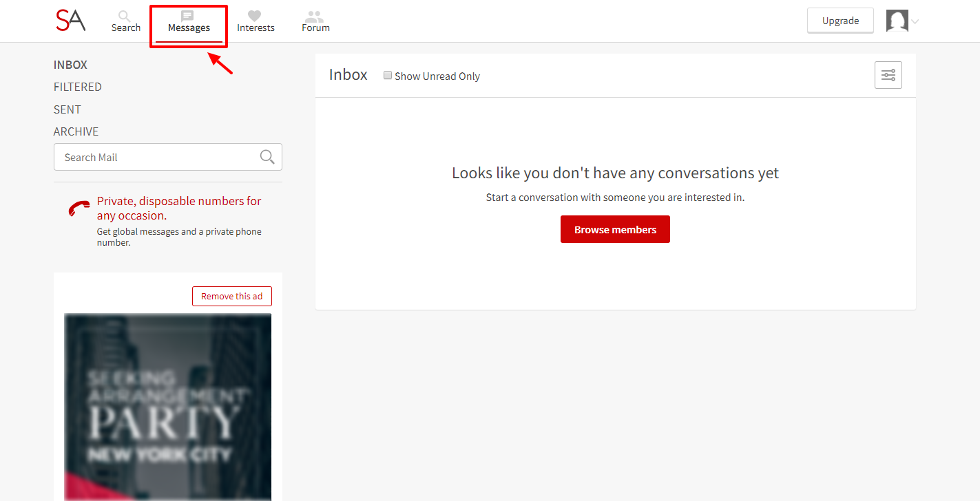Toggle the Show Unread Only checkbox
The height and width of the screenshot is (501, 980).
[x=388, y=76]
